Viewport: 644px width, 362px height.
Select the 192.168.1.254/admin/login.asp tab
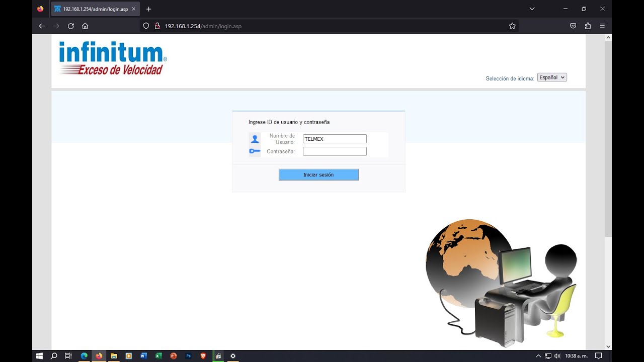point(95,9)
